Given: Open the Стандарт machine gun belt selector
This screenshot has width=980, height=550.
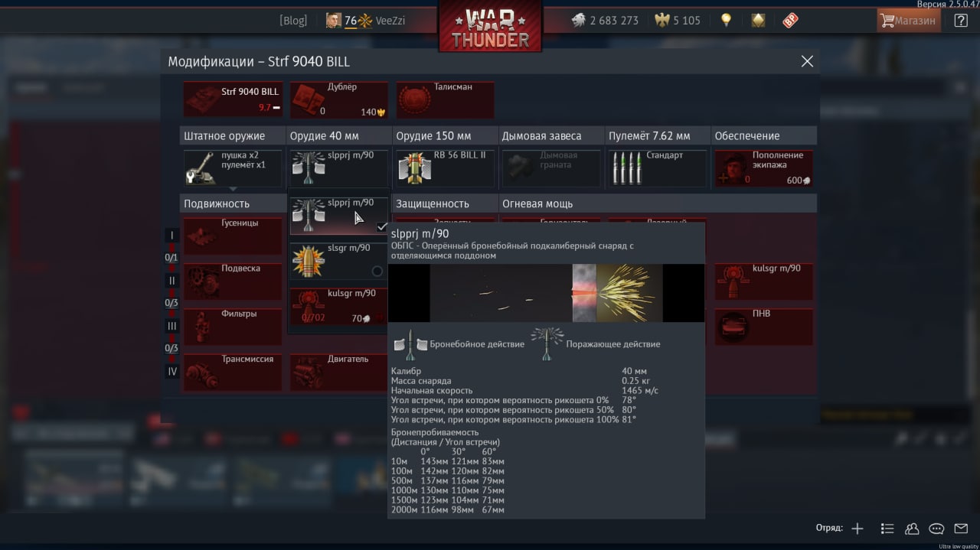Looking at the screenshot, I should click(657, 168).
